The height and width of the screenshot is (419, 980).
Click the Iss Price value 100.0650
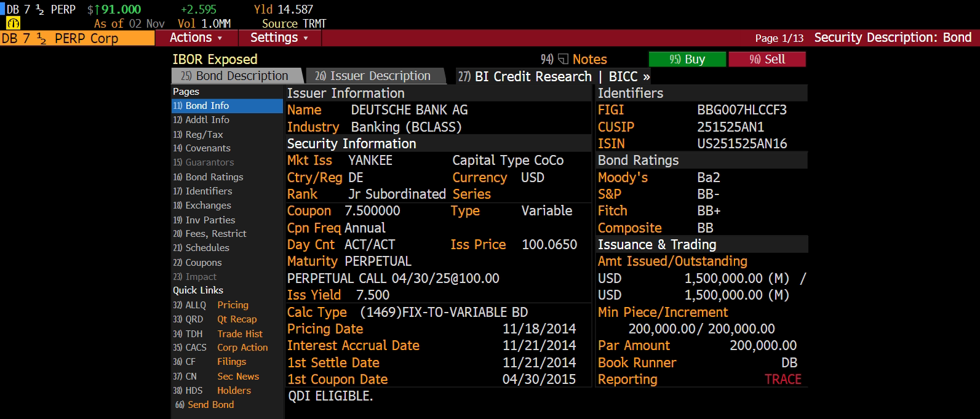549,245
